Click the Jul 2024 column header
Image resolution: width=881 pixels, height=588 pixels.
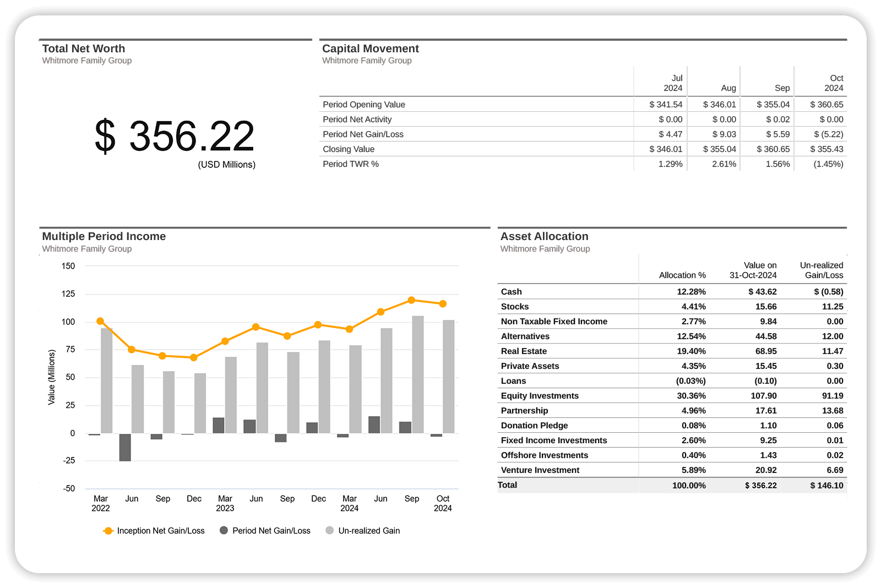click(673, 83)
